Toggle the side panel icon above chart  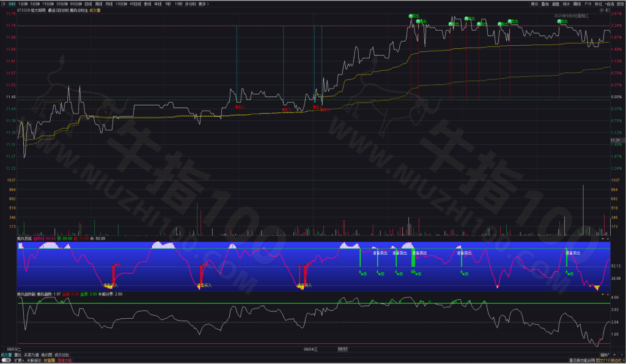click(x=607, y=10)
